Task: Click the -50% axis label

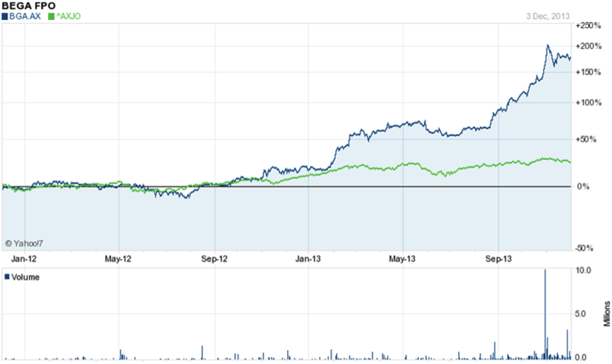Action: coord(584,248)
